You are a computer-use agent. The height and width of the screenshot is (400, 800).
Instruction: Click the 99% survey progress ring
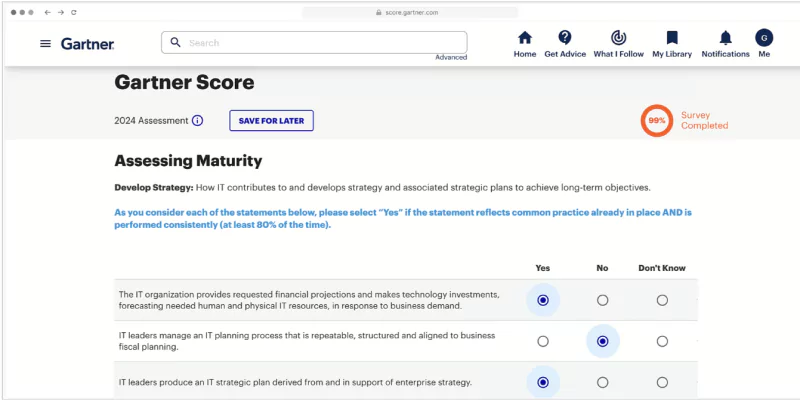(x=657, y=120)
